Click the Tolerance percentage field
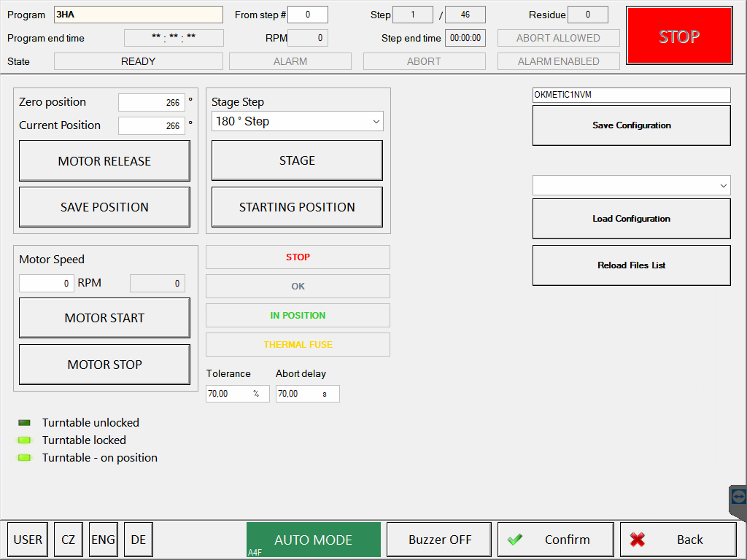This screenshot has height=560, width=747. click(229, 394)
